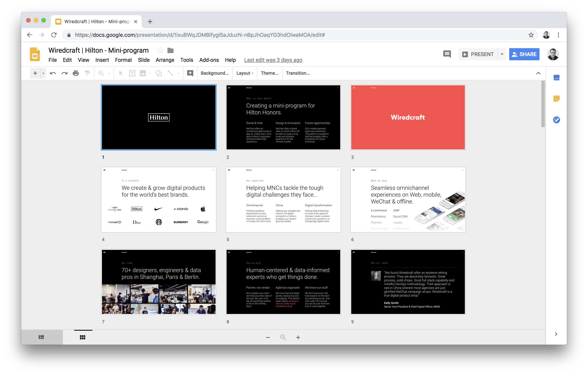The image size is (588, 375).
Task: Open Google Calendar side panel icon
Action: pyautogui.click(x=556, y=78)
